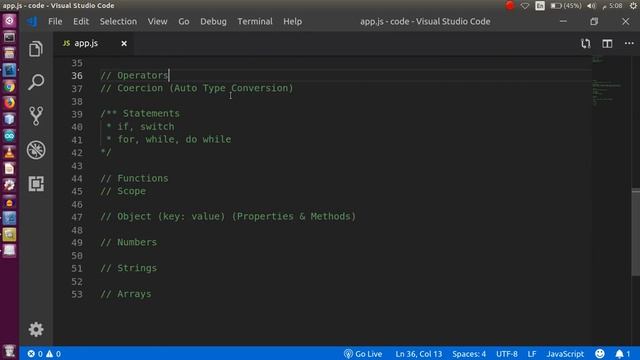Screen dimensions: 640x360
Task: Open the Manage gear at the bottom of the activity bar
Action: pos(36,329)
